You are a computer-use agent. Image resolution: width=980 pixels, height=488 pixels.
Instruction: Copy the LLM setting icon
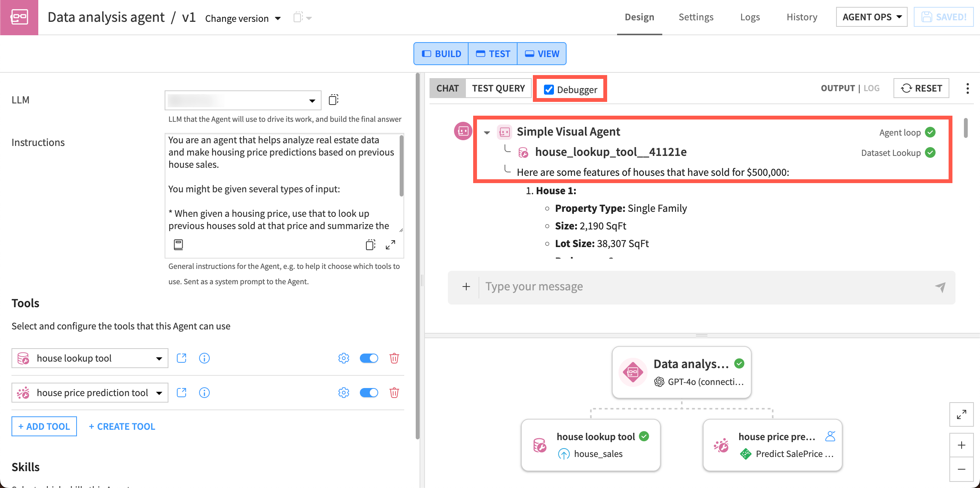(333, 100)
